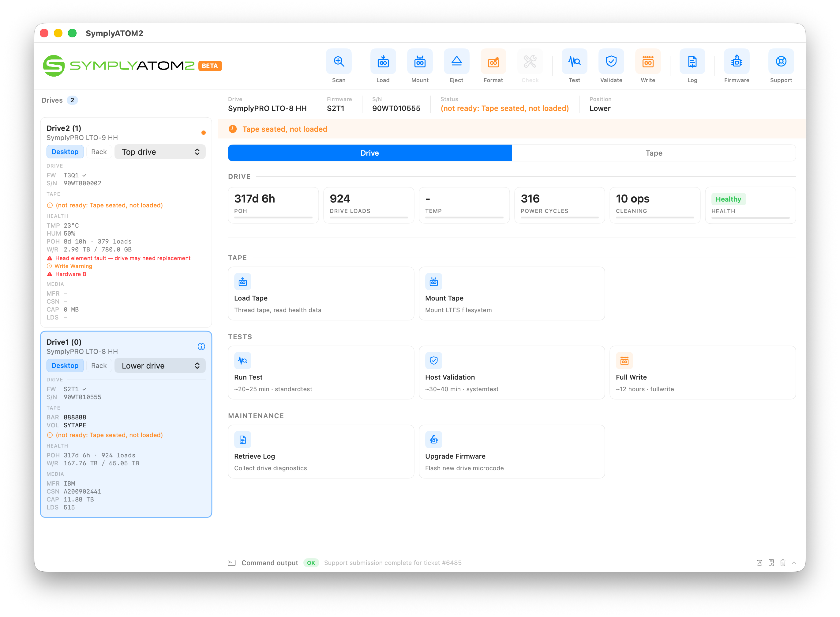Click the Firmware toolbar icon

click(737, 62)
